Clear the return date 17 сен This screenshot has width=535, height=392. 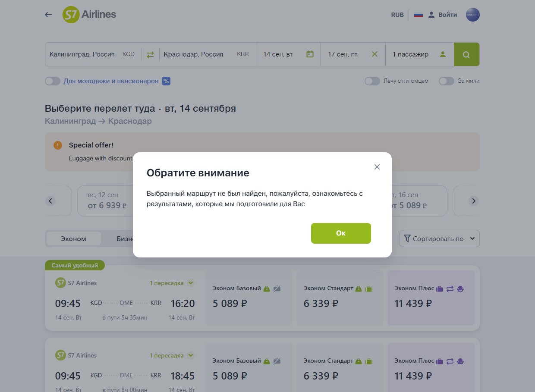(374, 54)
